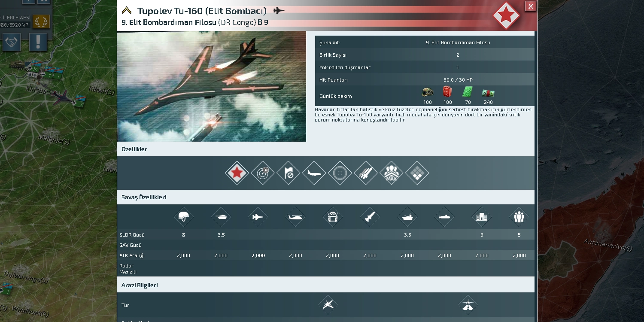The width and height of the screenshot is (644, 322).
Task: Open the handshake diplomacy button
Action: tap(12, 43)
